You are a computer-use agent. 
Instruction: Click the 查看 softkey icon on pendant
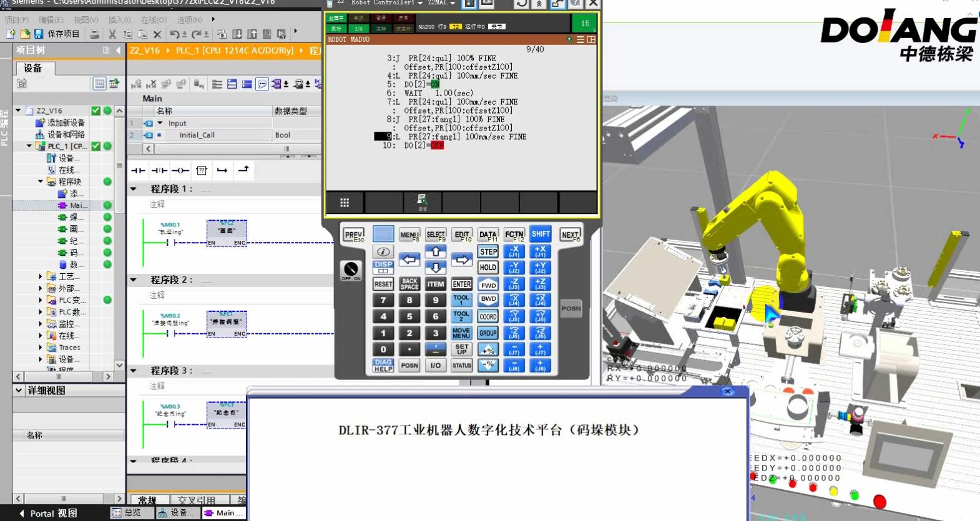pos(423,202)
